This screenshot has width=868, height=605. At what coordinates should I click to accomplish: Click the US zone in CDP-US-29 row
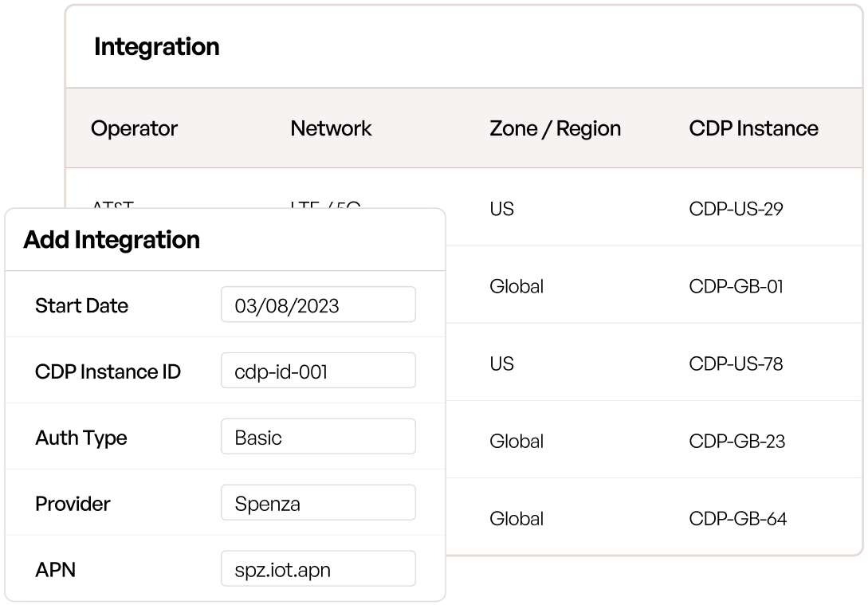pyautogui.click(x=501, y=209)
